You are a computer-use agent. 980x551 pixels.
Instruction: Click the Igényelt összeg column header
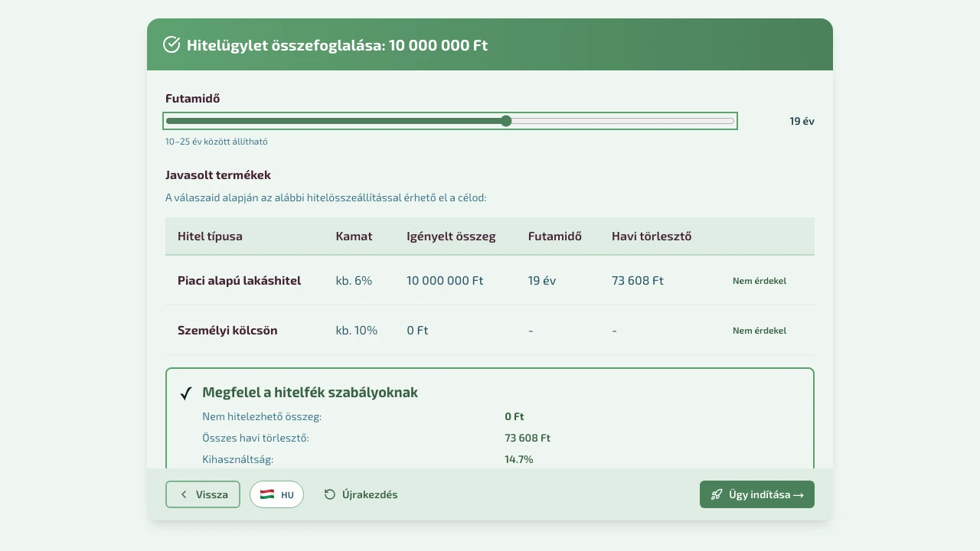click(x=451, y=236)
